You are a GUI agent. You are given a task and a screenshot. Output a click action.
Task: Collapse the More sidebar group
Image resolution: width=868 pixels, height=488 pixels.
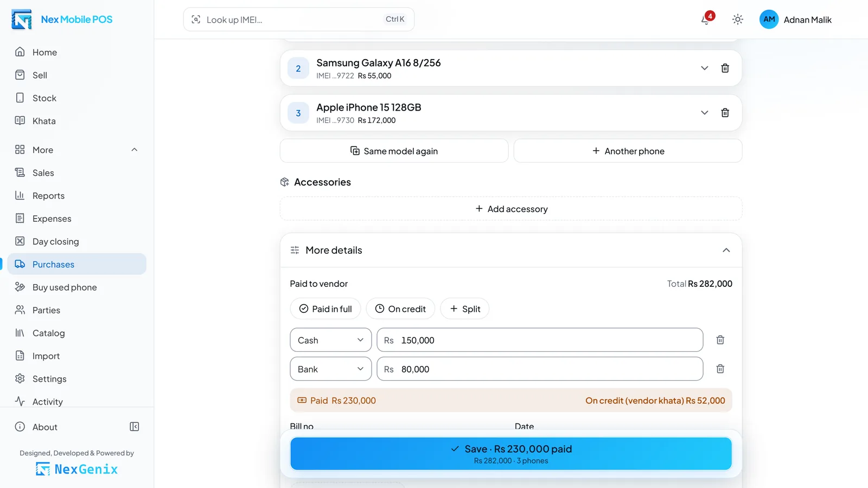pos(135,150)
